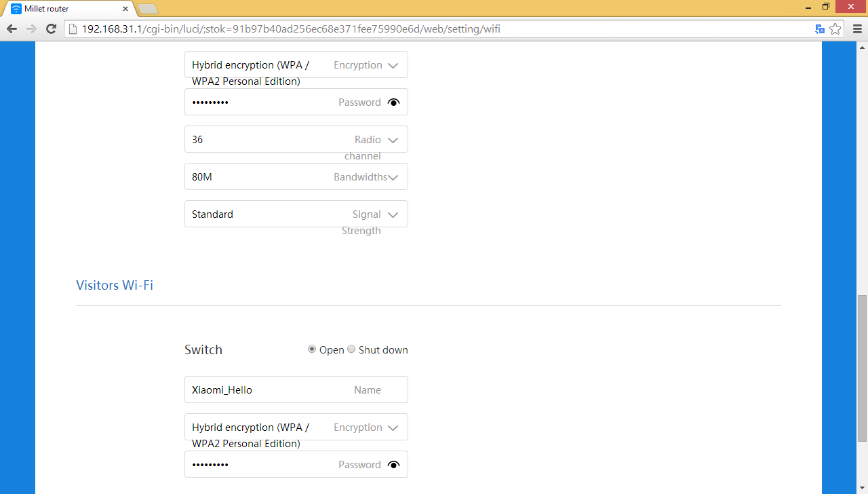868x494 pixels.
Task: Show 5G Wi-Fi password with eye icon
Action: pos(393,102)
